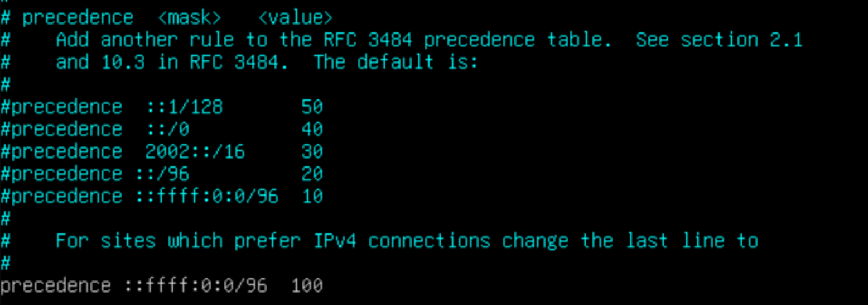Place cursor on the commented ::/96 mask
Screen dimensions: 868x305
point(161,174)
